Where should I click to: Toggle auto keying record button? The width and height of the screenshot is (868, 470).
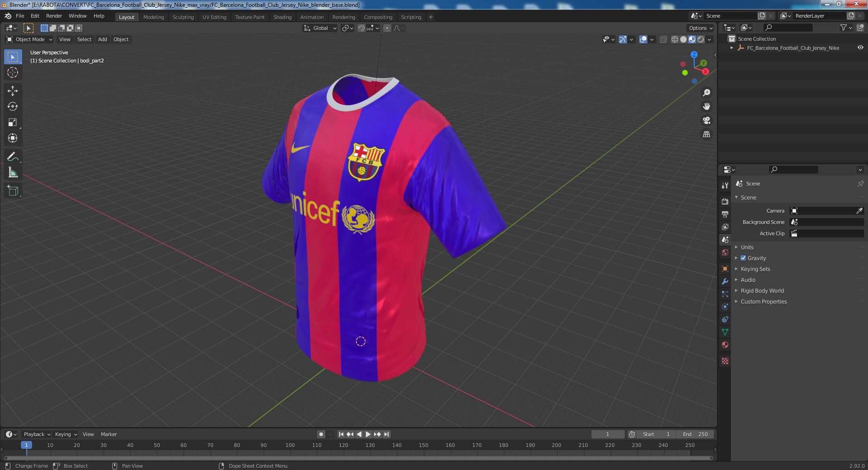[321, 434]
